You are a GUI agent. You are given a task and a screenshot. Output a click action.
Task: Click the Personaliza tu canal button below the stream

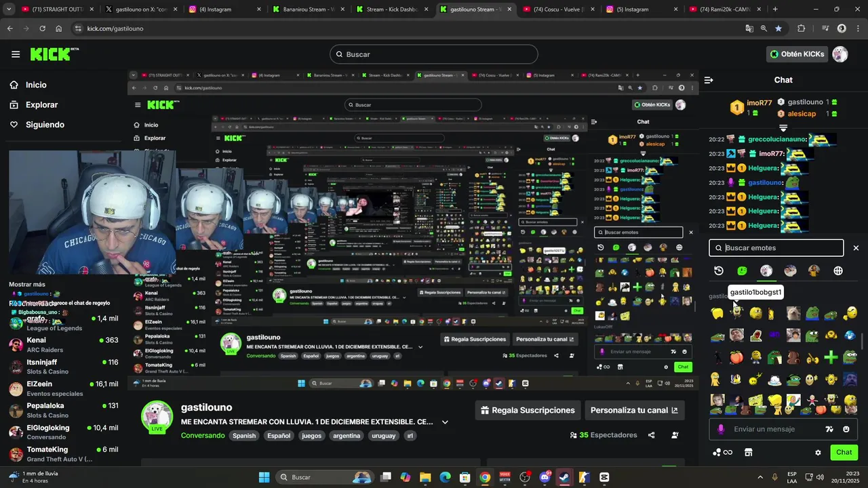(634, 410)
